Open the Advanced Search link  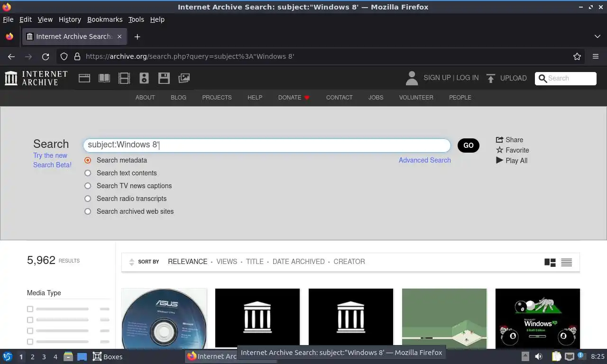point(425,160)
